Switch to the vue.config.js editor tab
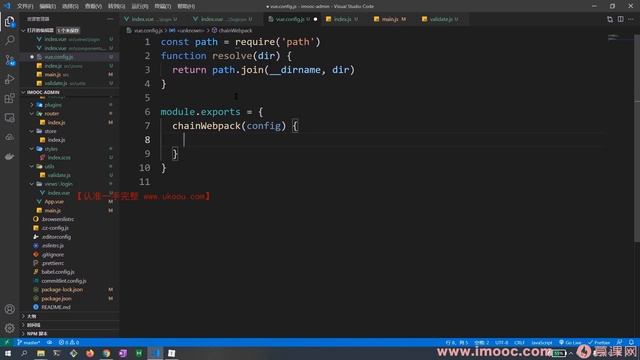This screenshot has width=640, height=360. (x=292, y=19)
